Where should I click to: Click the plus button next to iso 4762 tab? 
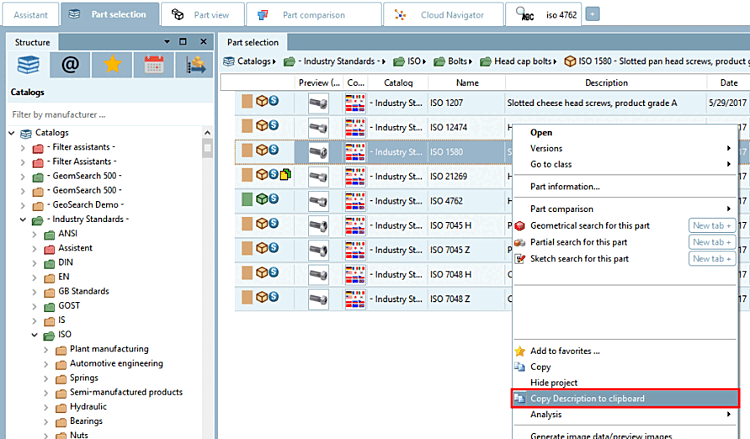[592, 14]
